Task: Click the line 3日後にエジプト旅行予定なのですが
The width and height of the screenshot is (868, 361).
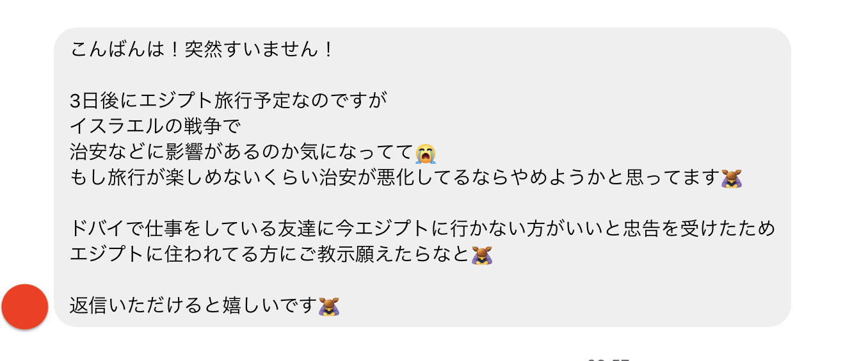Action: click(229, 101)
